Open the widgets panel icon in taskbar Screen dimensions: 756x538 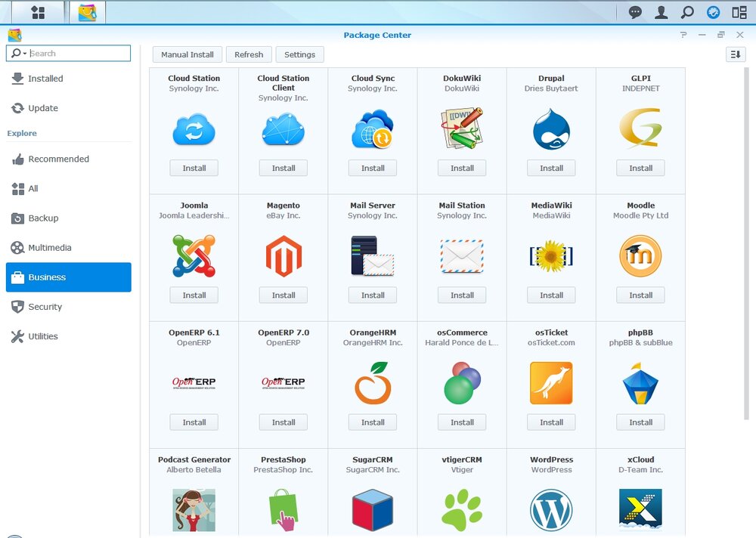pos(739,12)
